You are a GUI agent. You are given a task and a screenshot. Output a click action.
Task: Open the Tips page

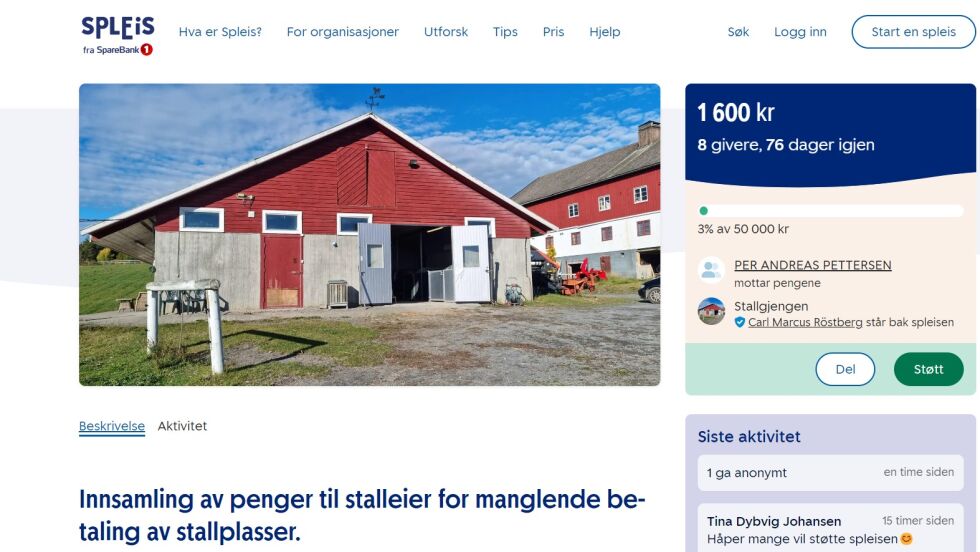(505, 32)
